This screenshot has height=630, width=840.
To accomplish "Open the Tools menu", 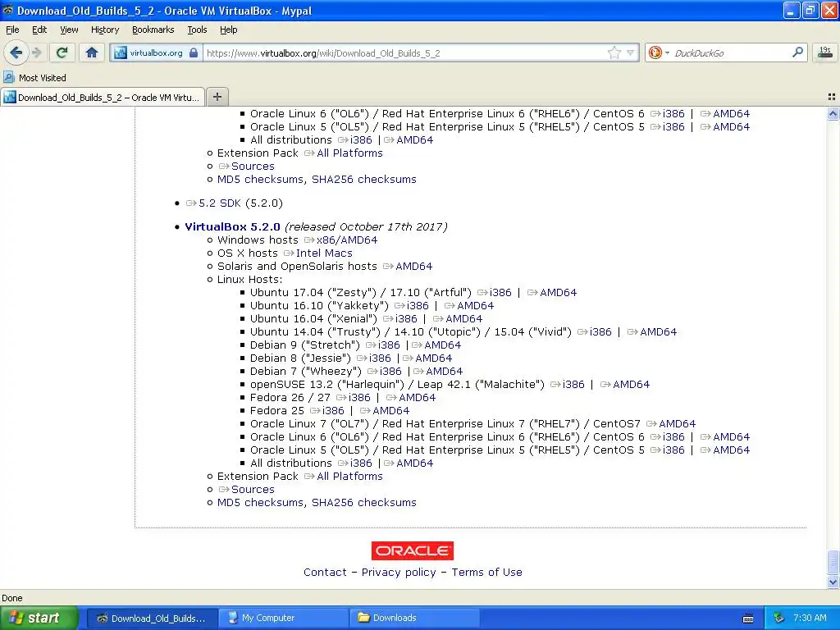I will point(197,30).
